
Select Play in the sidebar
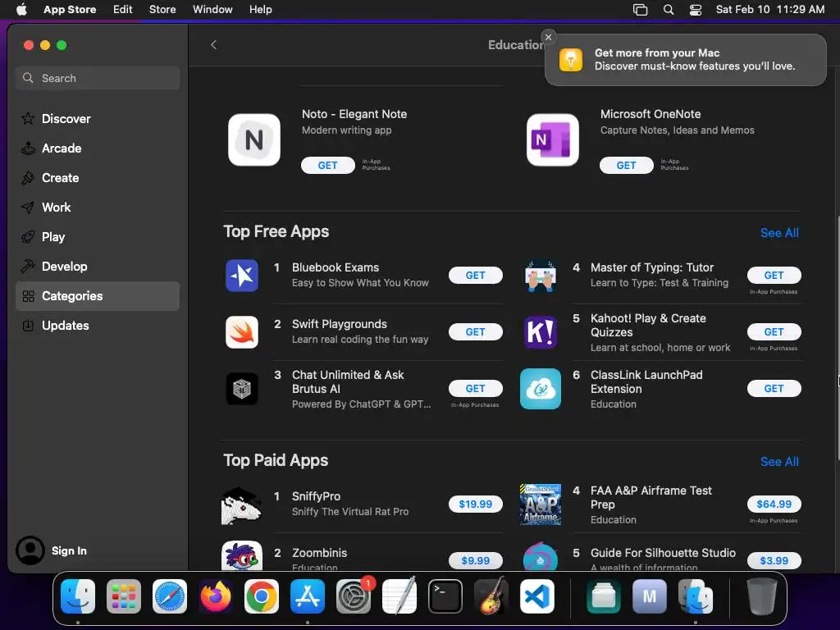click(x=98, y=237)
